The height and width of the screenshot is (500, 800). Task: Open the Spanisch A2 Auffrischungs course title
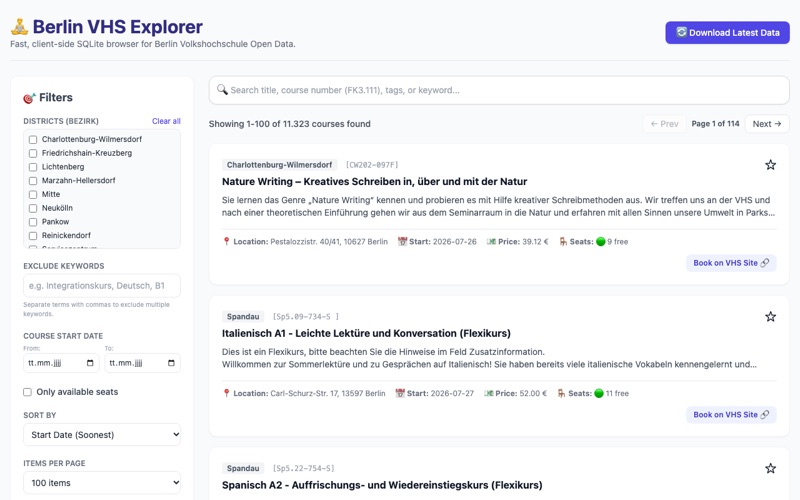click(382, 485)
